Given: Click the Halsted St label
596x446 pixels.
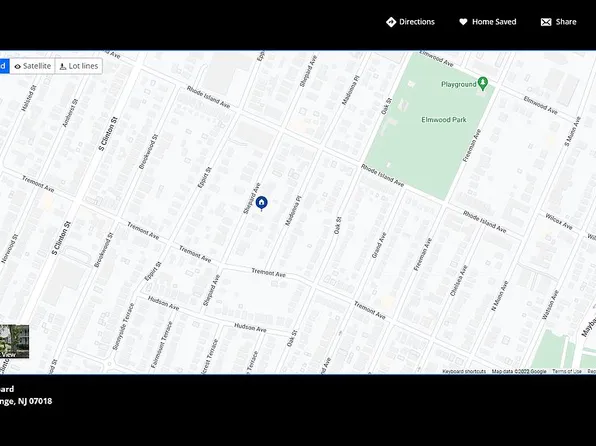Looking at the screenshot, I should 28,98.
